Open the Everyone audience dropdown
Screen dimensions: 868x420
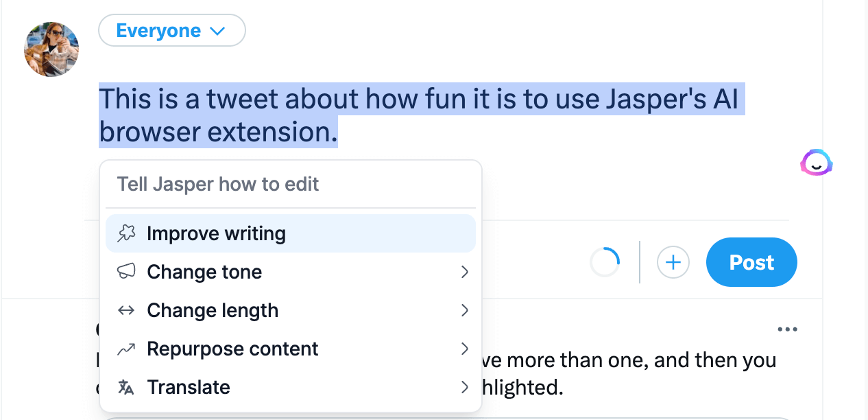(x=171, y=30)
